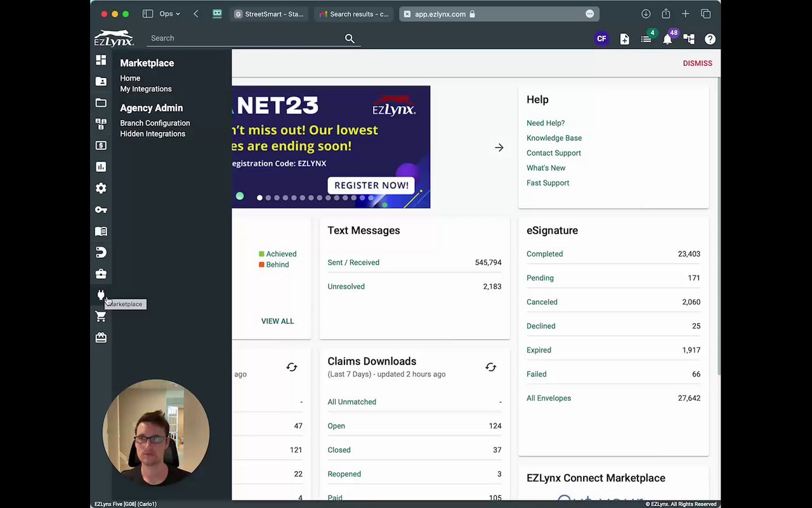Screen dimensions: 812x508
Task: Open Need Help? link
Action: tap(546, 123)
